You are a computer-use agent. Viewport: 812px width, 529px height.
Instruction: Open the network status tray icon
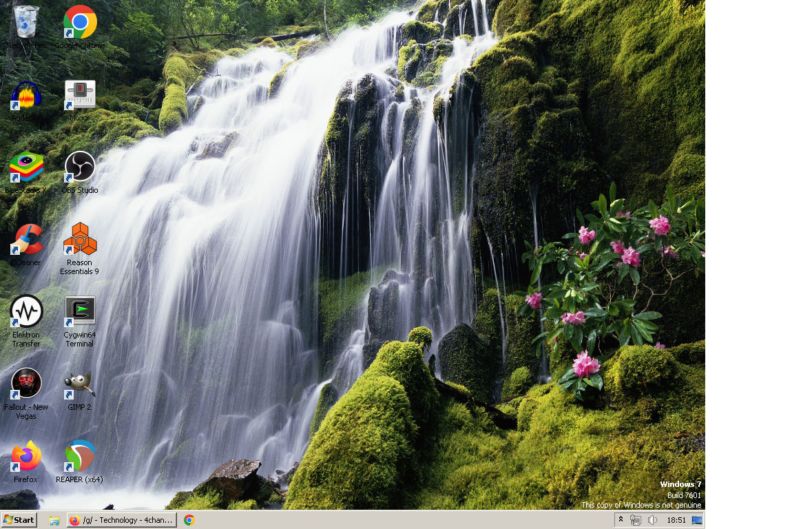tap(636, 520)
